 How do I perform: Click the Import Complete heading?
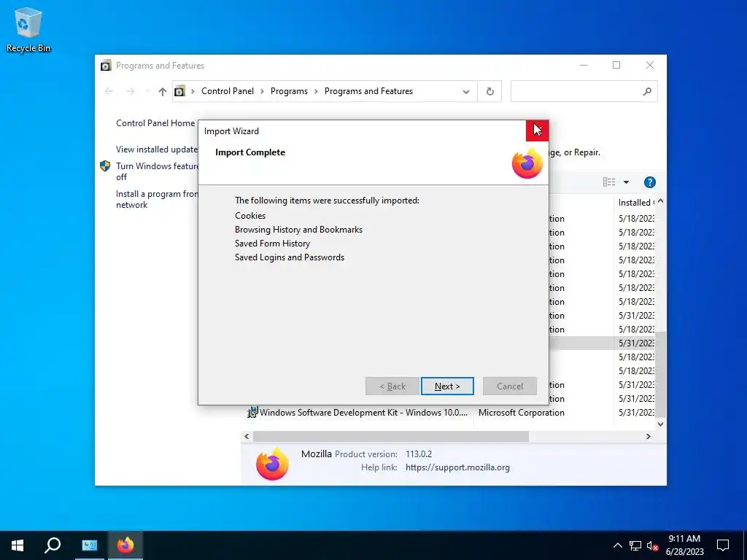coord(250,152)
